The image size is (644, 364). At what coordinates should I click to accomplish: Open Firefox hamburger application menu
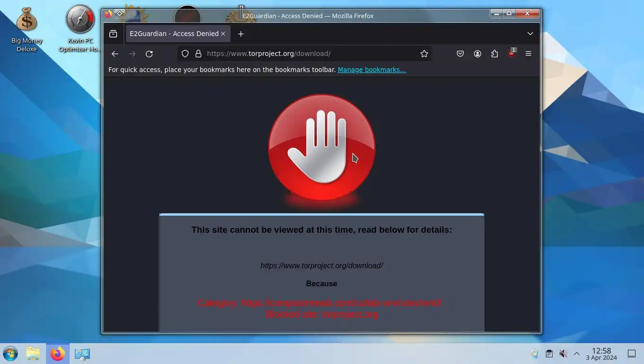tap(528, 54)
